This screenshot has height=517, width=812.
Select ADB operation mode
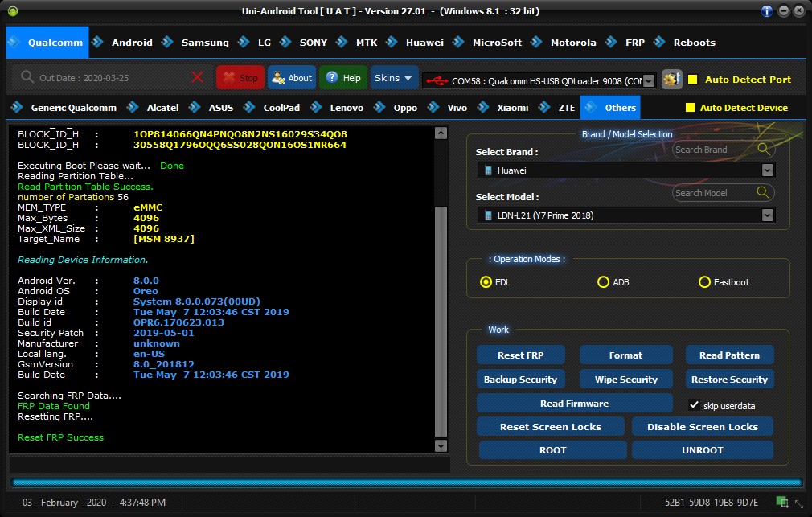[603, 281]
